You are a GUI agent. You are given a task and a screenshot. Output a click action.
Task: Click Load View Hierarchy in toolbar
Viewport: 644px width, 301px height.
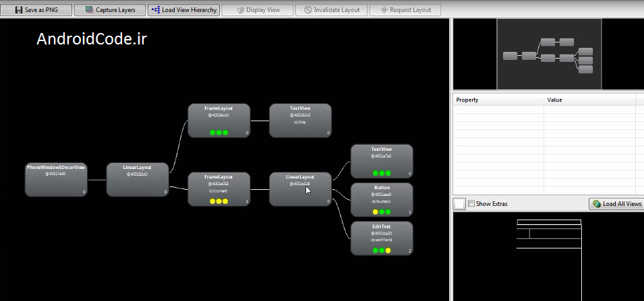[x=184, y=10]
